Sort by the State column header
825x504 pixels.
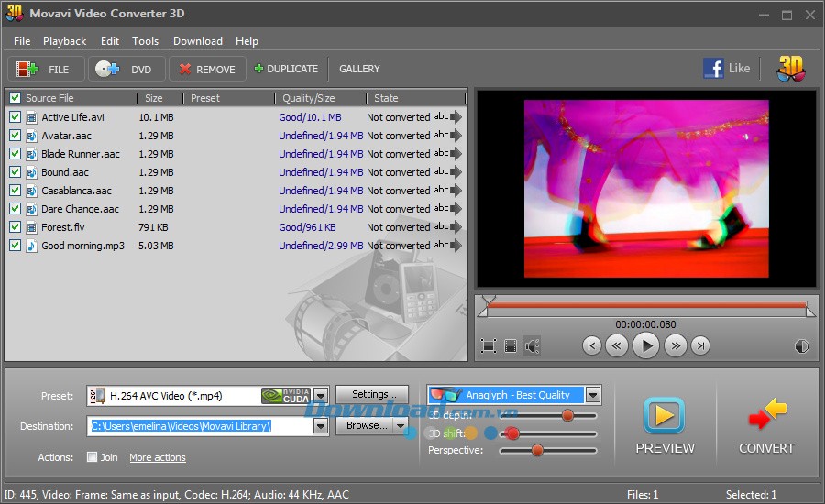[x=386, y=98]
